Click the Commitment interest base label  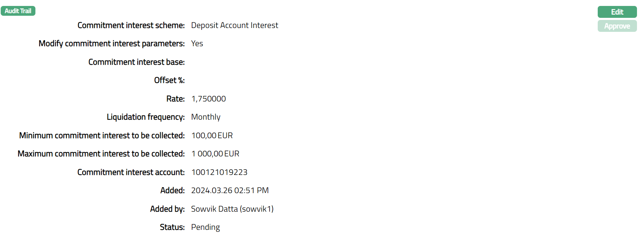point(136,62)
